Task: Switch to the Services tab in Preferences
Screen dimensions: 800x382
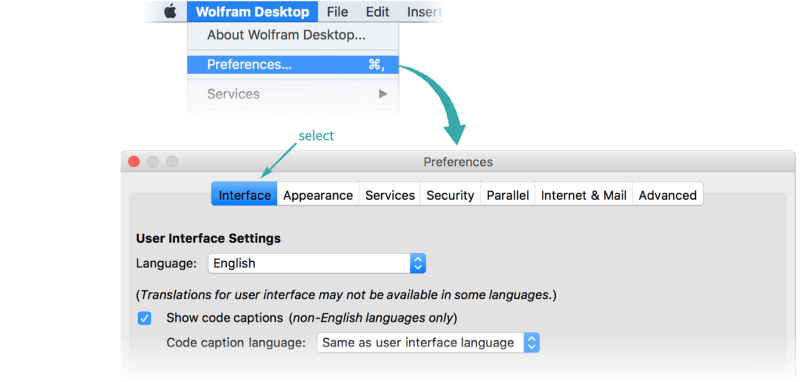Action: point(390,195)
